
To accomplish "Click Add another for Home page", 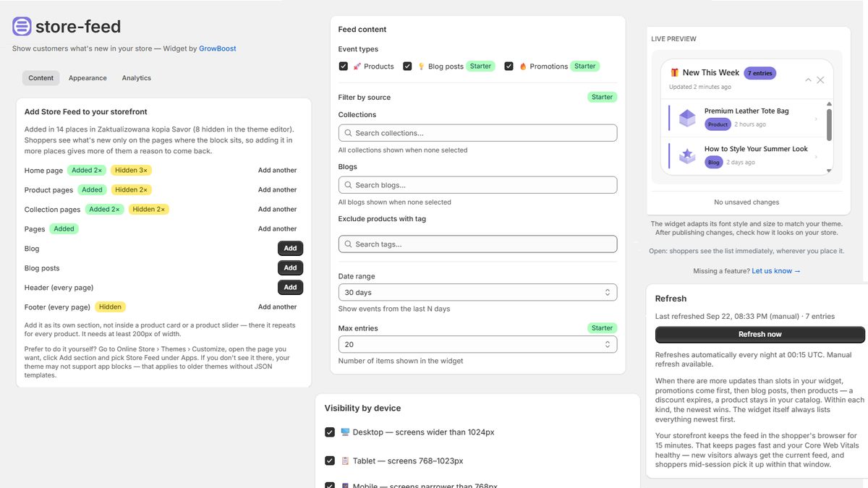I will [x=278, y=171].
